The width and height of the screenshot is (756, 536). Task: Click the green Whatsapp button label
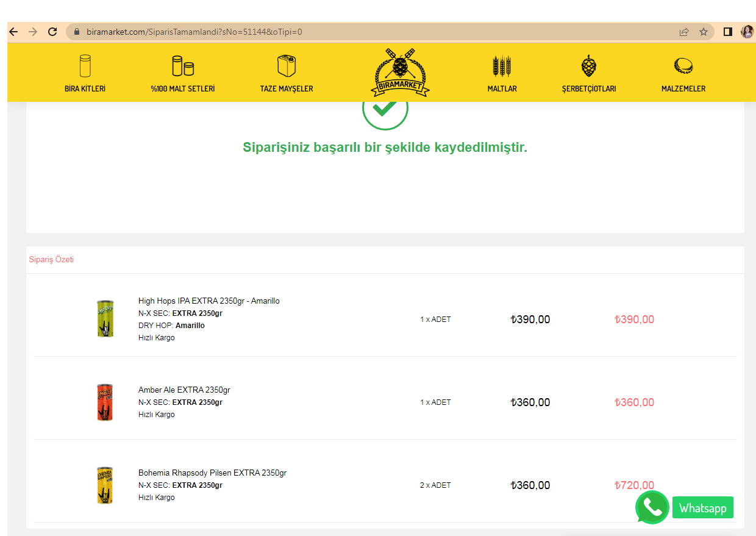(x=703, y=508)
